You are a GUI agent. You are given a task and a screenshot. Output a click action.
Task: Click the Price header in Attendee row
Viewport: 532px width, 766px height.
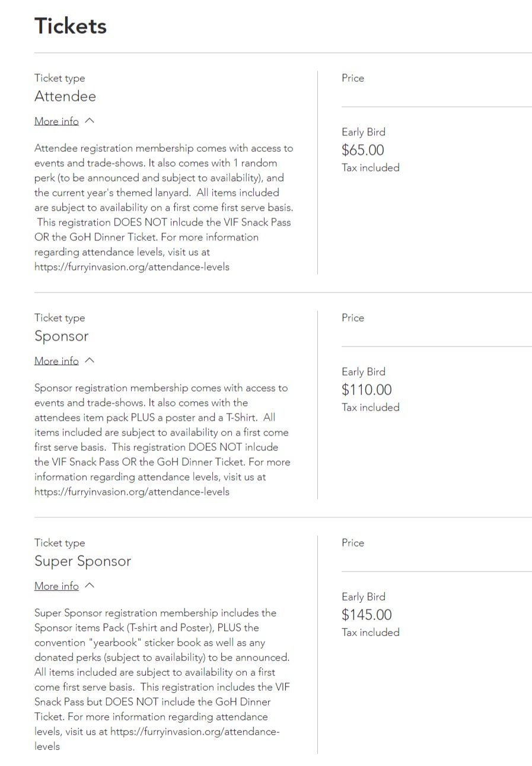[x=353, y=78]
